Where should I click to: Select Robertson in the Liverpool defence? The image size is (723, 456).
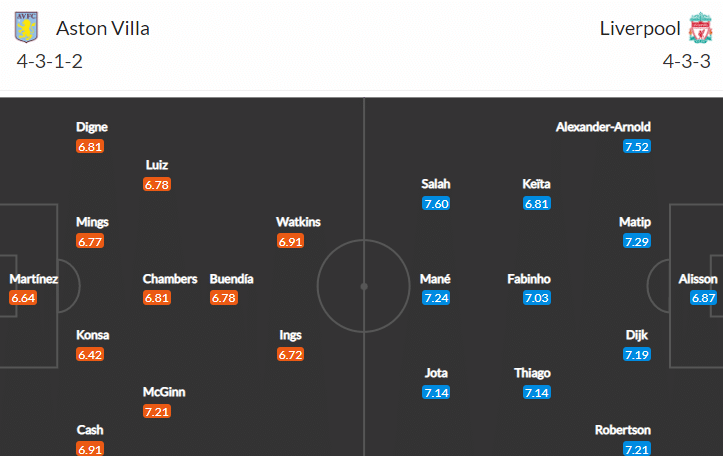(x=623, y=430)
